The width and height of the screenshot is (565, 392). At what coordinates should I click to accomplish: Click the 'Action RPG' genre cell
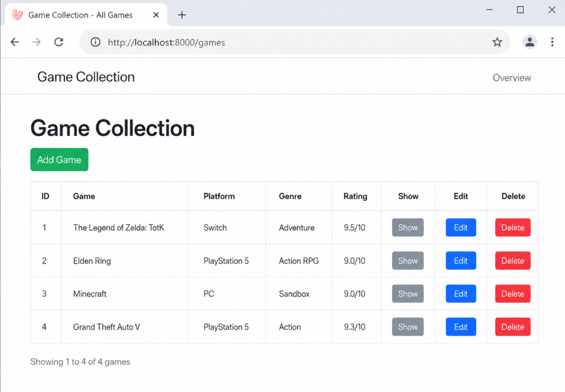pos(299,261)
